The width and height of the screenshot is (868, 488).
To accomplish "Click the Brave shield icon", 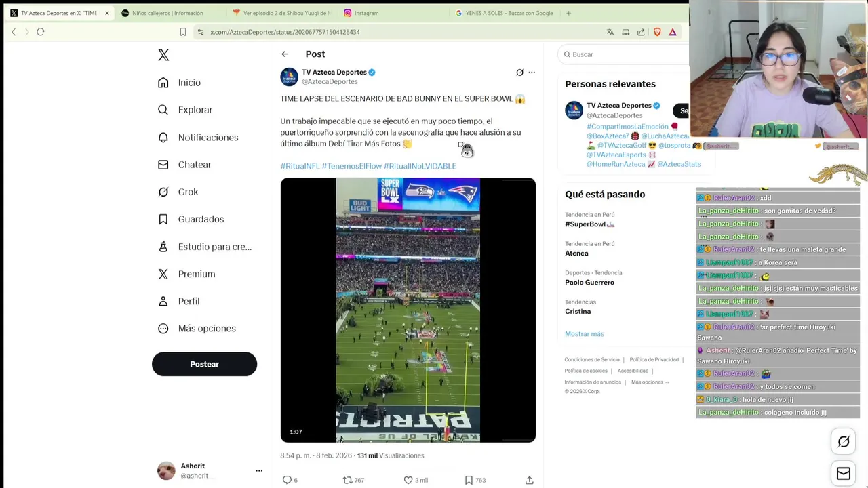I will (x=657, y=32).
